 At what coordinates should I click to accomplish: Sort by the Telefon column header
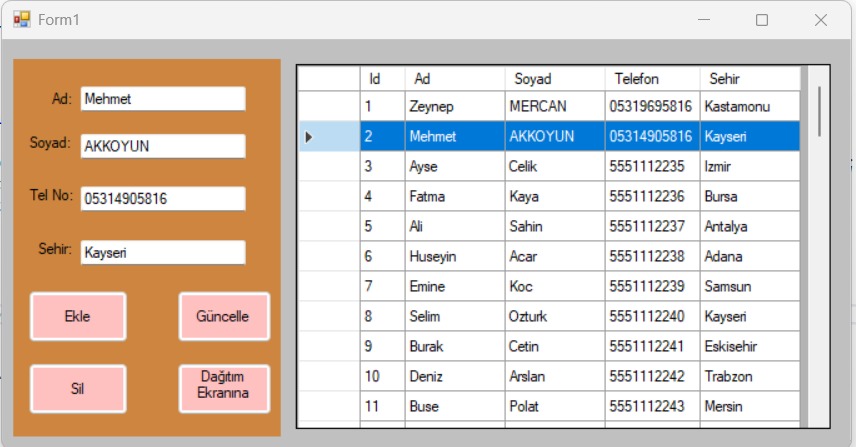click(652, 79)
